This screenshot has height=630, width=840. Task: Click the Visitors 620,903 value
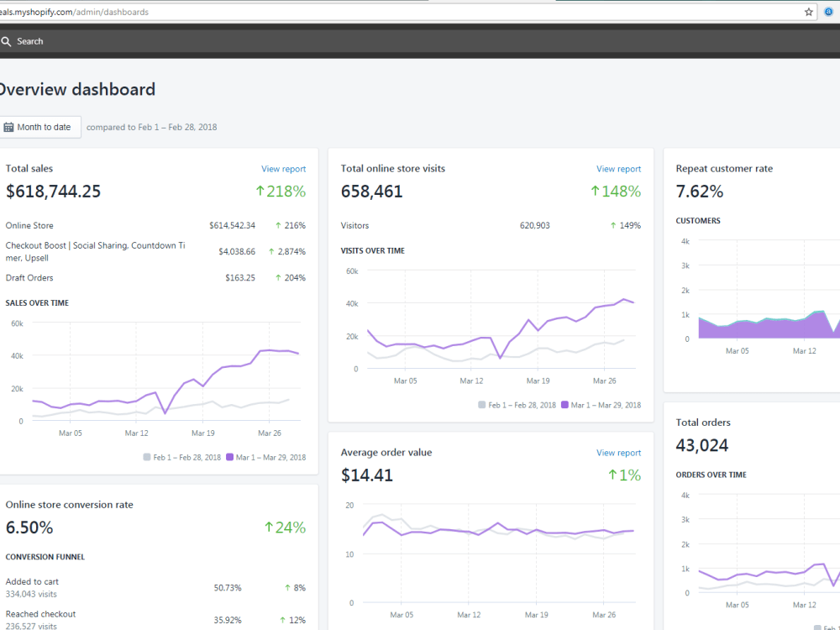click(534, 225)
